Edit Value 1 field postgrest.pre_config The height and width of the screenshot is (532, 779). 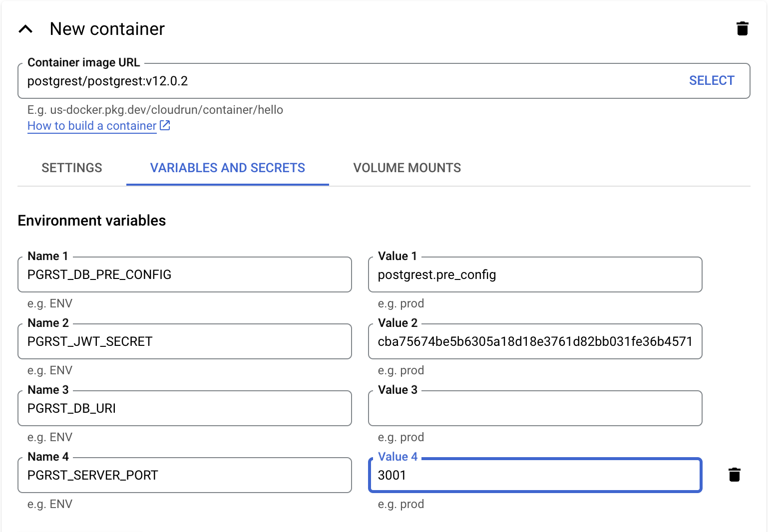click(535, 274)
